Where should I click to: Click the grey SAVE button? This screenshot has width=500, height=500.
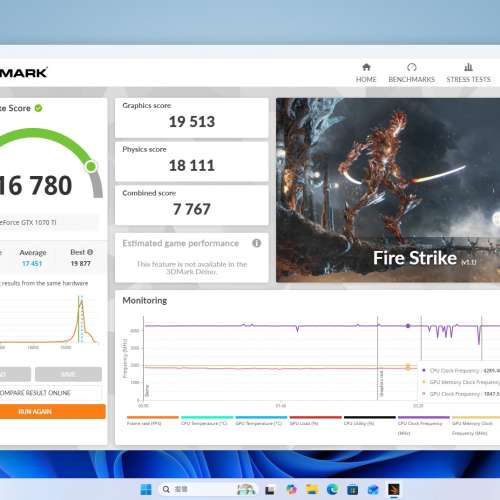click(x=68, y=374)
